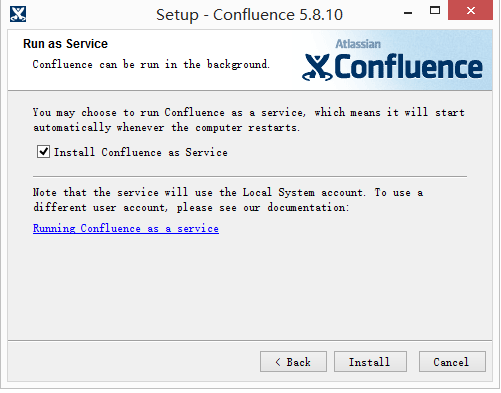Image resolution: width=501 pixels, height=393 pixels.
Task: Maximize the Setup window
Action: point(435,10)
